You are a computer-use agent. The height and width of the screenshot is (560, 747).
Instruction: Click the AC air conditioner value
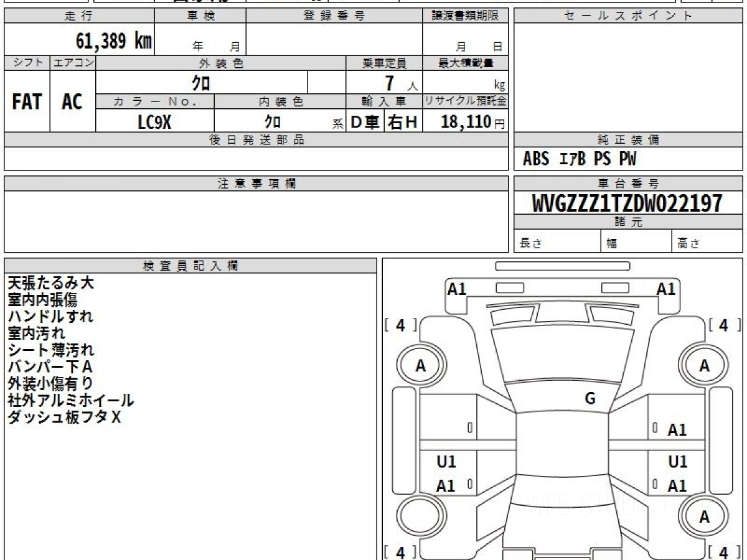(x=72, y=102)
